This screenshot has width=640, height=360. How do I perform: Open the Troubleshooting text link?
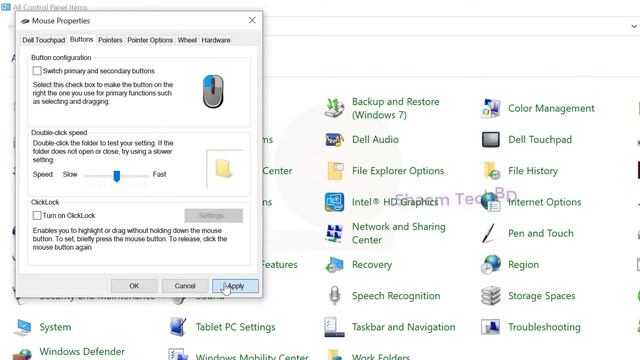544,327
